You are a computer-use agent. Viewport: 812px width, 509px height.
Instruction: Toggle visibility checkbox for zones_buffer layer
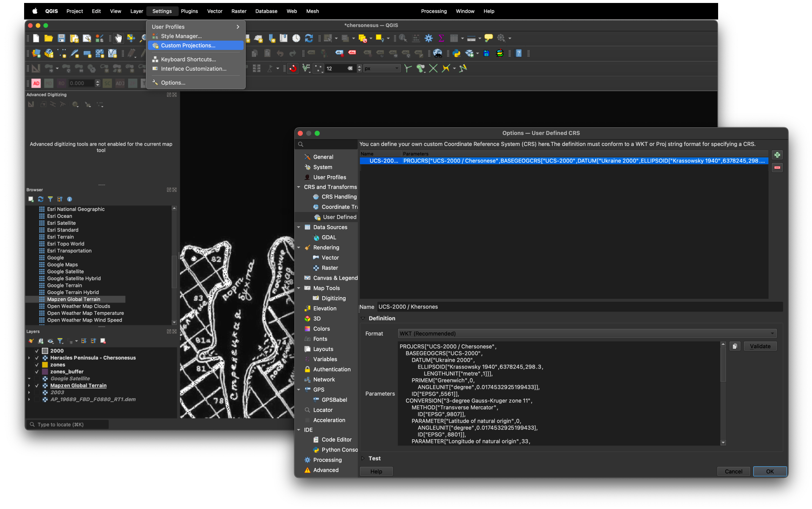pos(37,372)
